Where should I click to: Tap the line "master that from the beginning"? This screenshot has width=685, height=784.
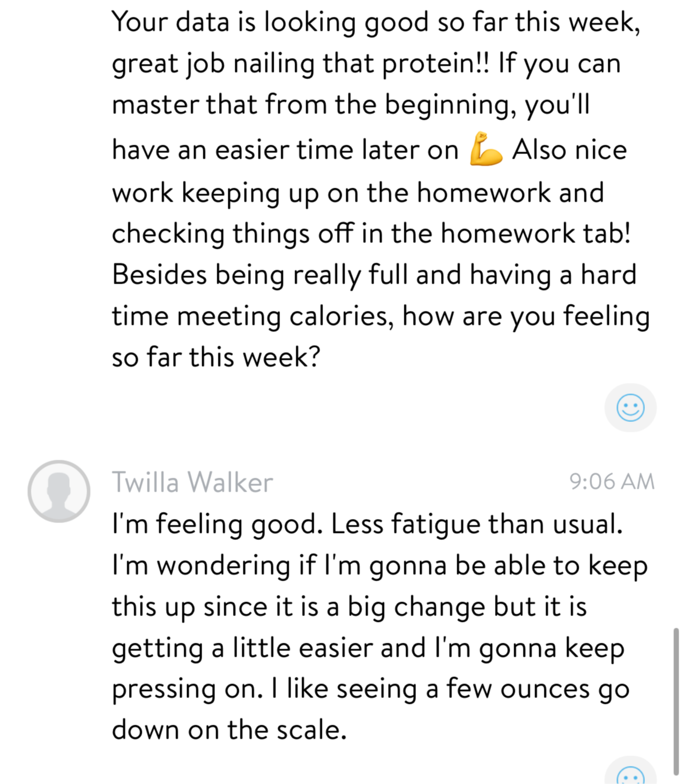tap(350, 105)
